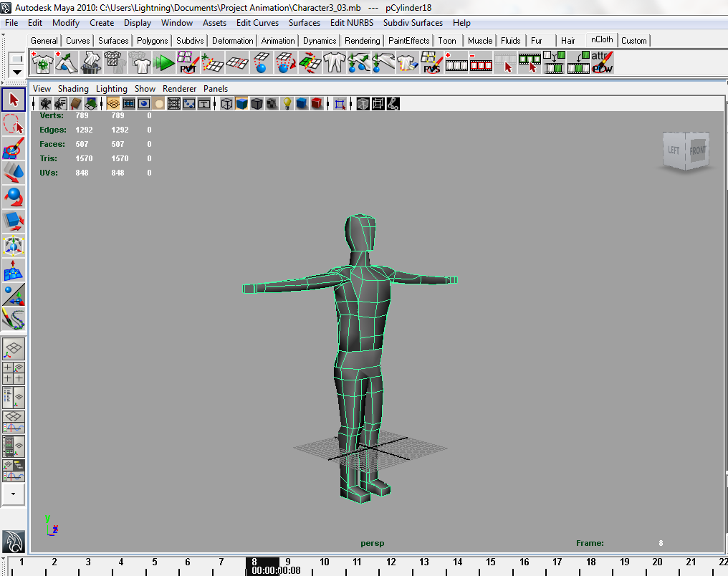Open panel Renderer menu
This screenshot has width=728, height=576.
point(179,89)
